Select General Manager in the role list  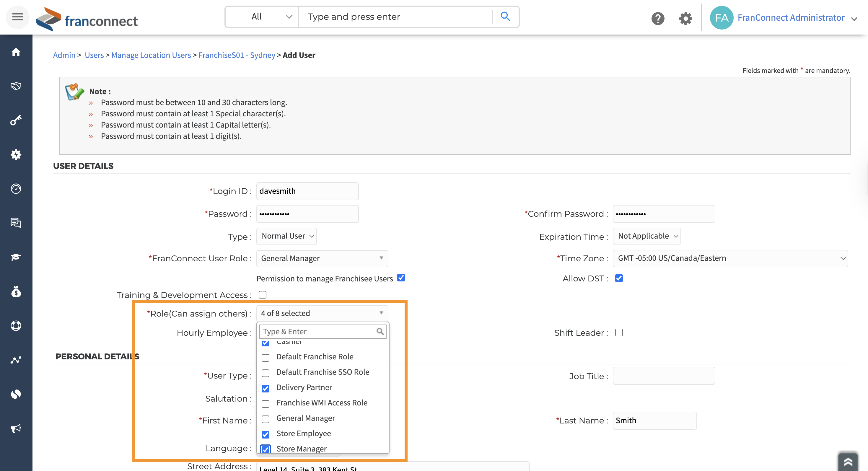pos(266,419)
